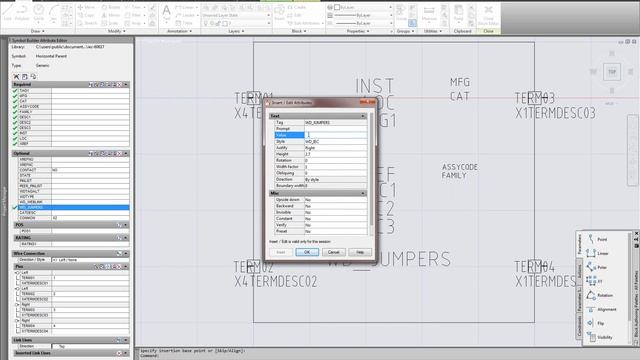Select the large Text annotation tool
Screen dimensions: 640x360
coord(167,12)
